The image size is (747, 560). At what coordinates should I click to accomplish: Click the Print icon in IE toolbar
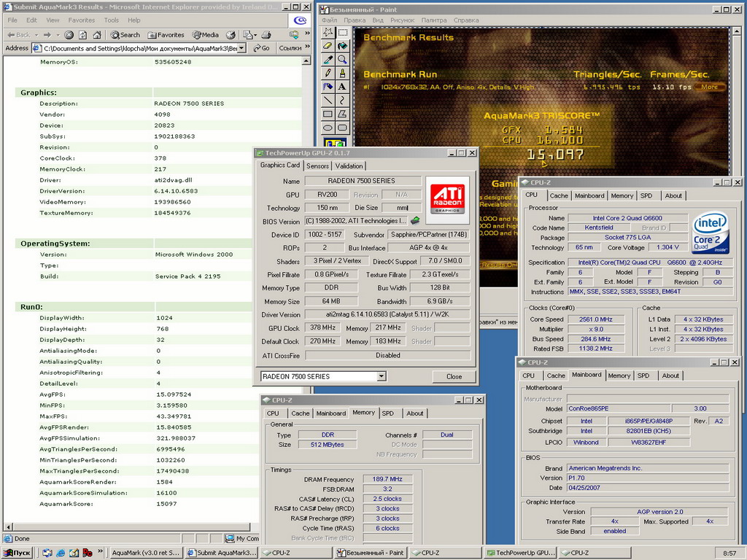click(267, 35)
